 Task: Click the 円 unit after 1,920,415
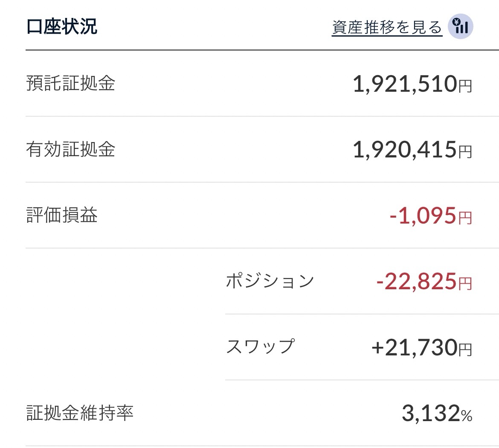pyautogui.click(x=465, y=152)
